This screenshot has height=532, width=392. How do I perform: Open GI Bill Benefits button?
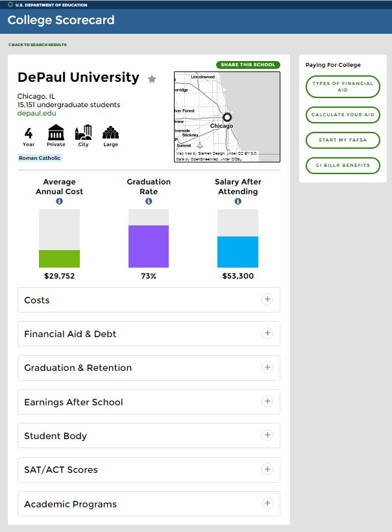[343, 166]
